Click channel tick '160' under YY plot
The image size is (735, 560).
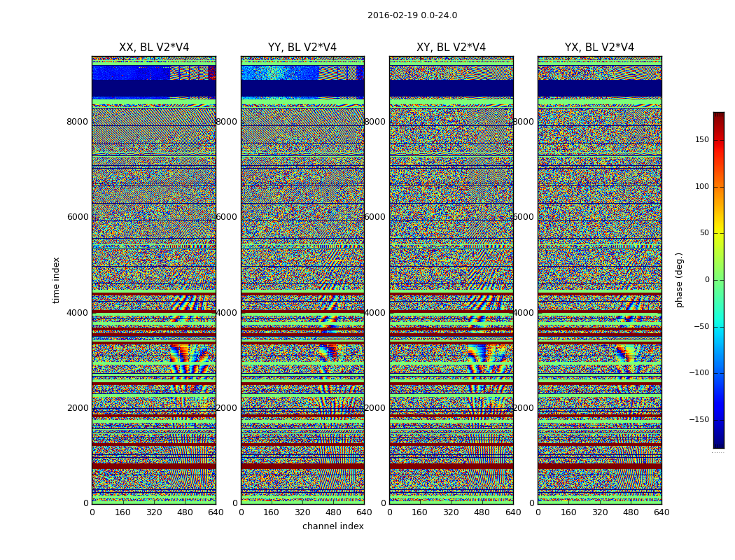pyautogui.click(x=272, y=512)
